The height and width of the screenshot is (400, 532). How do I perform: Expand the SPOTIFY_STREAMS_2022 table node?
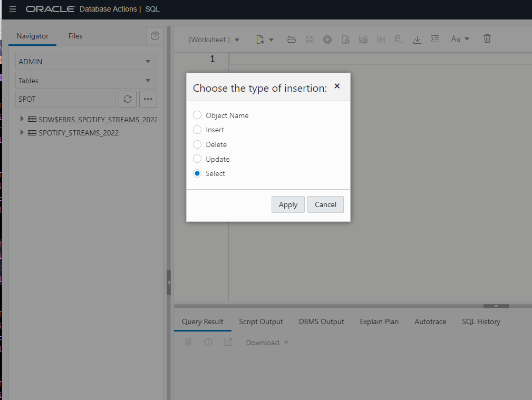pos(22,132)
